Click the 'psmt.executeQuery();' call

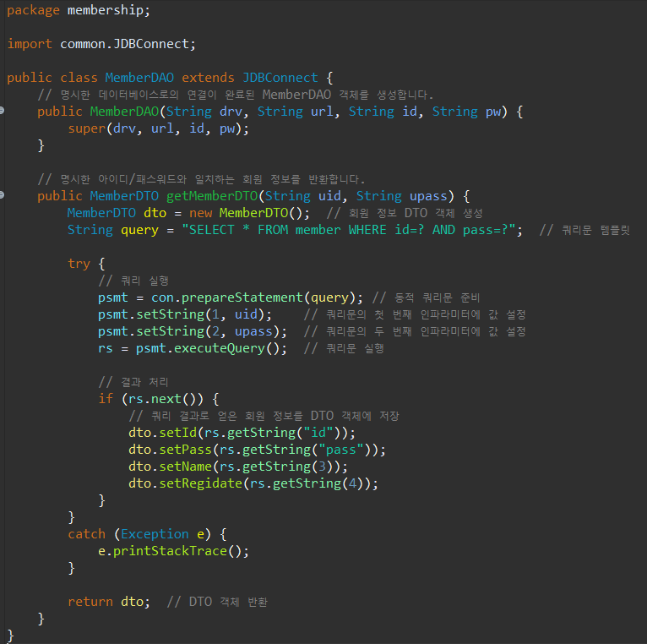(x=211, y=348)
